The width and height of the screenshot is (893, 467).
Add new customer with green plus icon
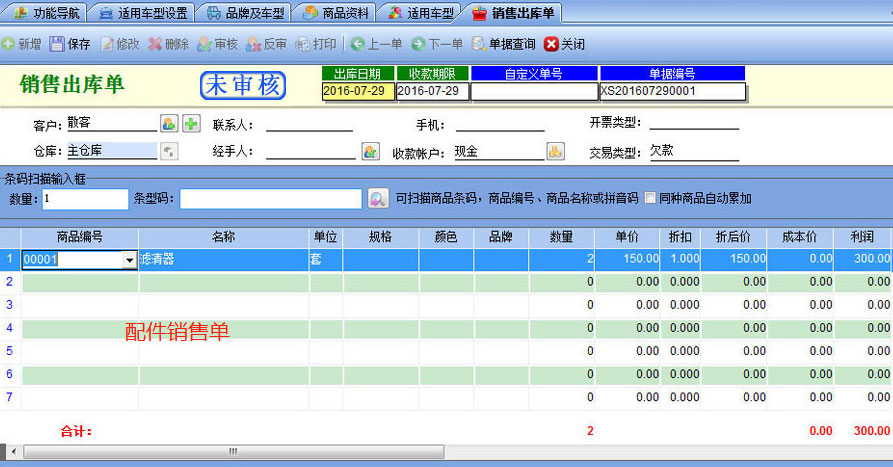pos(191,124)
